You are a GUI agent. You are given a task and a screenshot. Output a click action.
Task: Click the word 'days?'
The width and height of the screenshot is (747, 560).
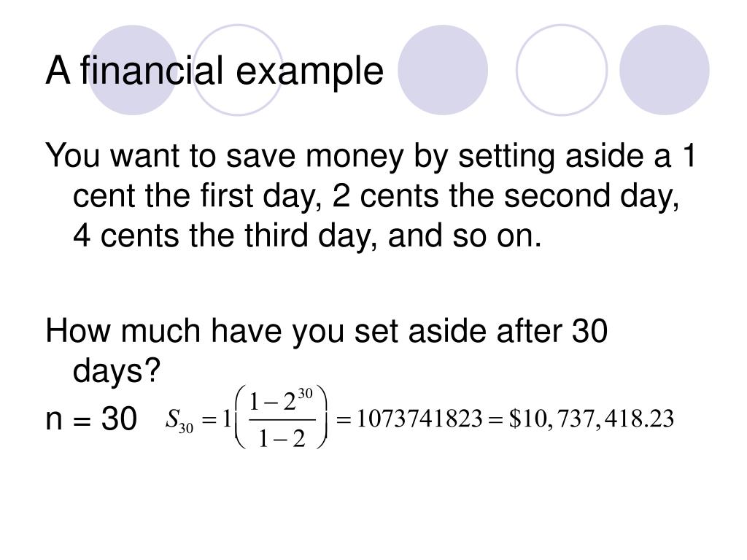pos(117,371)
